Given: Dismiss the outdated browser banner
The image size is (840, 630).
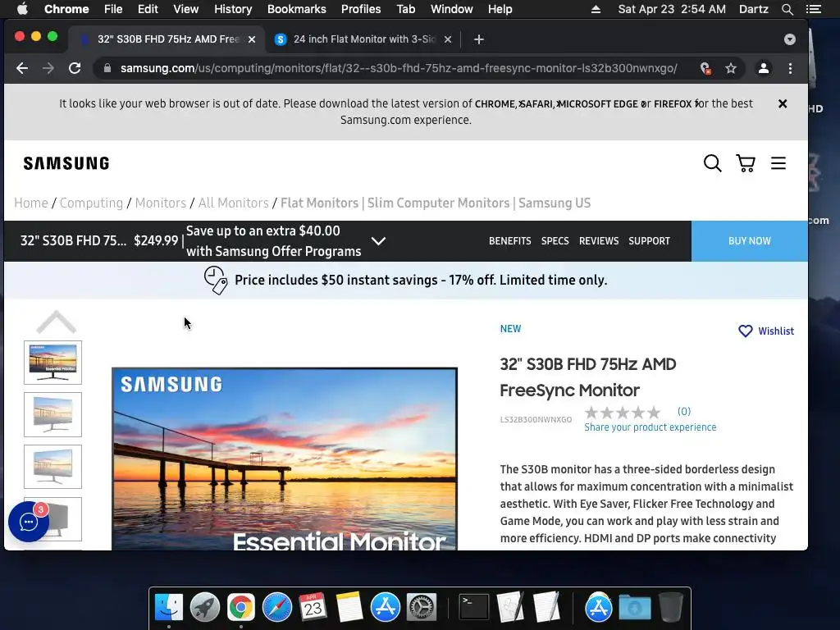Looking at the screenshot, I should pos(782,104).
